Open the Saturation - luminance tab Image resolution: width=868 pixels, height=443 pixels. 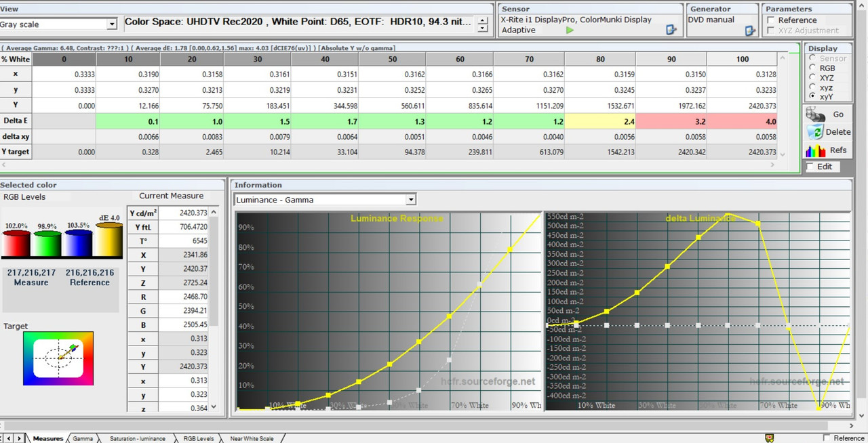[137, 438]
